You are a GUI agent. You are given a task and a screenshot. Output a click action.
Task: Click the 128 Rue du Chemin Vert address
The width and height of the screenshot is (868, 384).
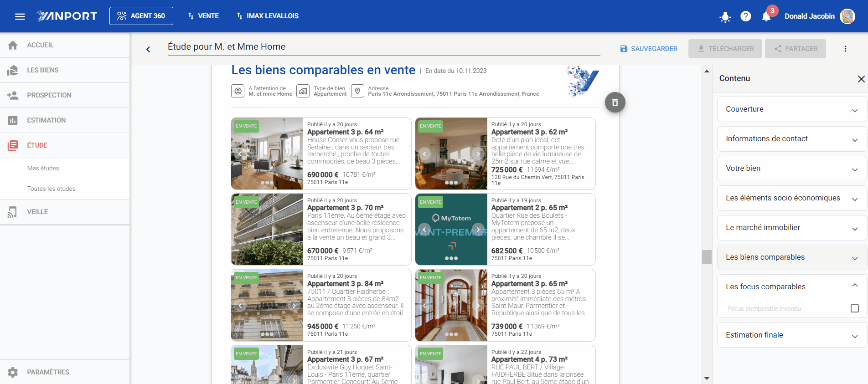click(x=537, y=180)
